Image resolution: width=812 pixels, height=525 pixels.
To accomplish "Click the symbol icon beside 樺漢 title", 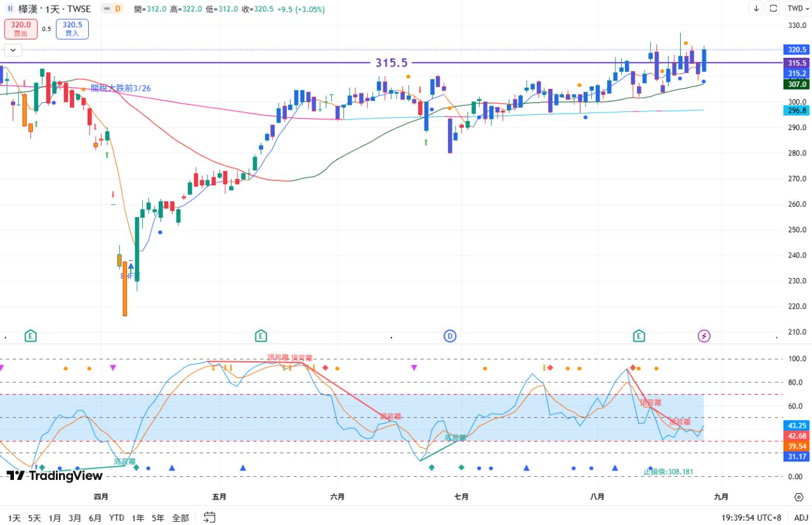I will point(9,9).
